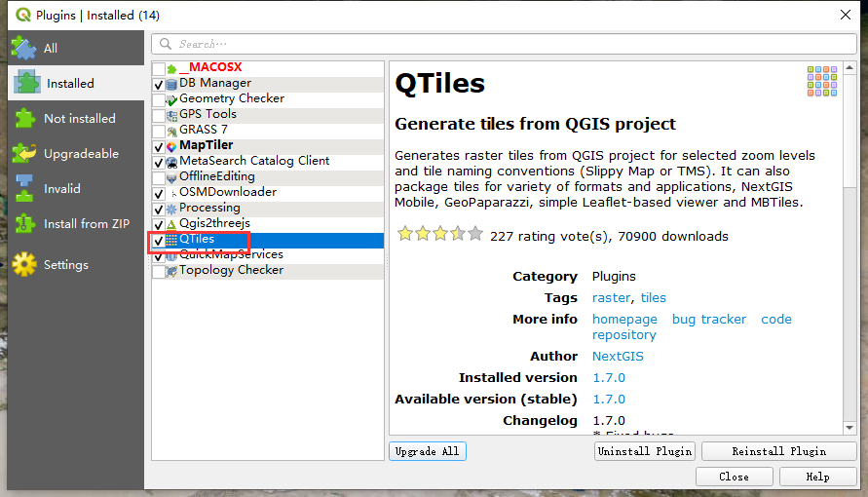Rate QTiles with the first star
This screenshot has height=497, width=868.
(405, 234)
